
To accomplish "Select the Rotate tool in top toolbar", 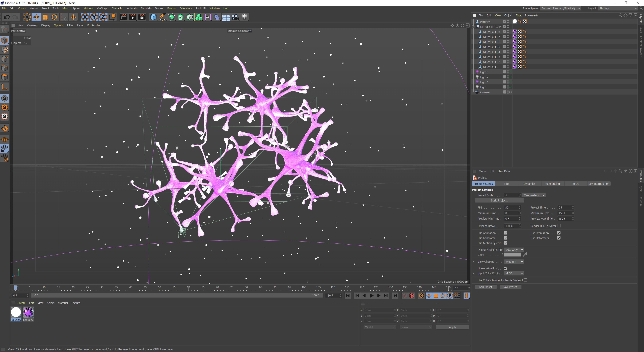I will coord(54,17).
